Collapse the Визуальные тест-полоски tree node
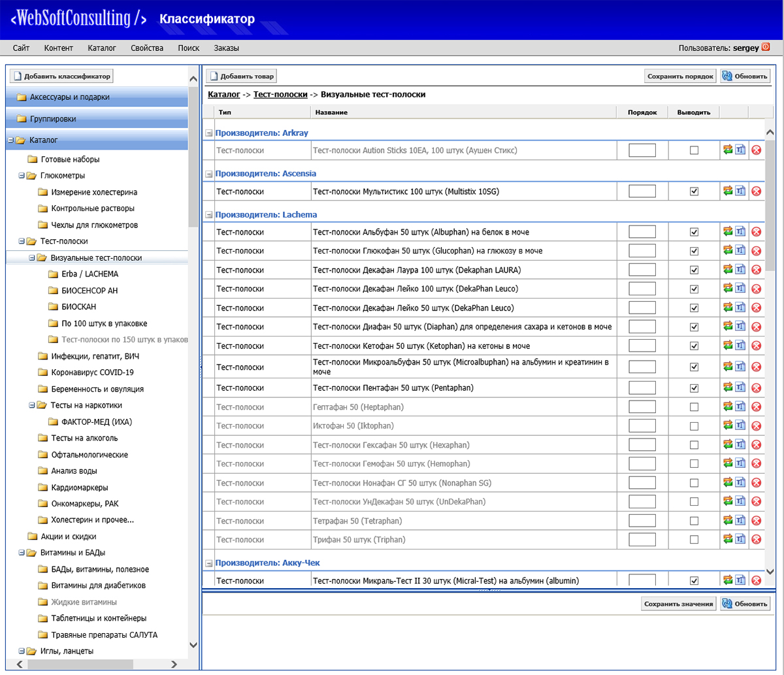Viewport: 784px width, 675px height. point(31,257)
